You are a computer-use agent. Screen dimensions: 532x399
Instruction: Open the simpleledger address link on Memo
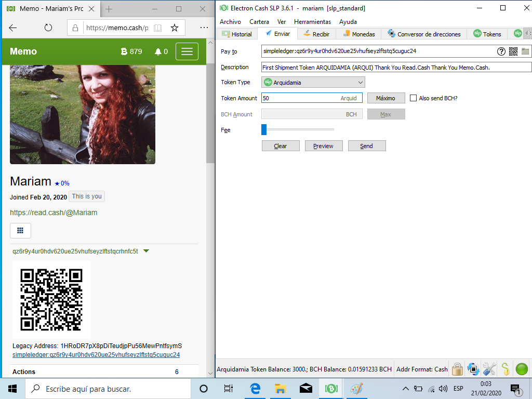tap(96, 354)
